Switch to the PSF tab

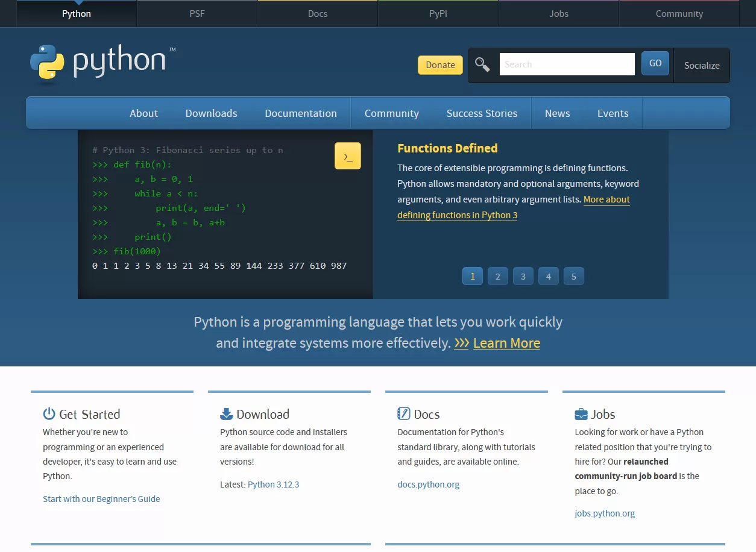[x=197, y=13]
